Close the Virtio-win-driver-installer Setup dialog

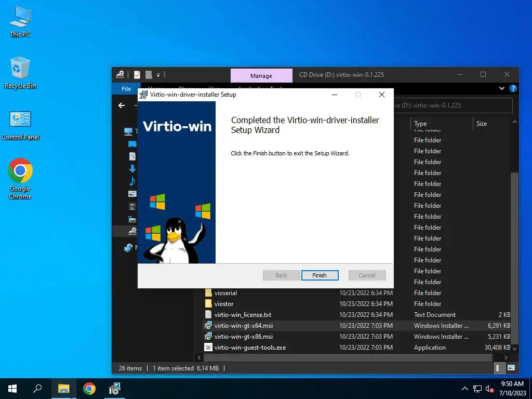click(382, 95)
